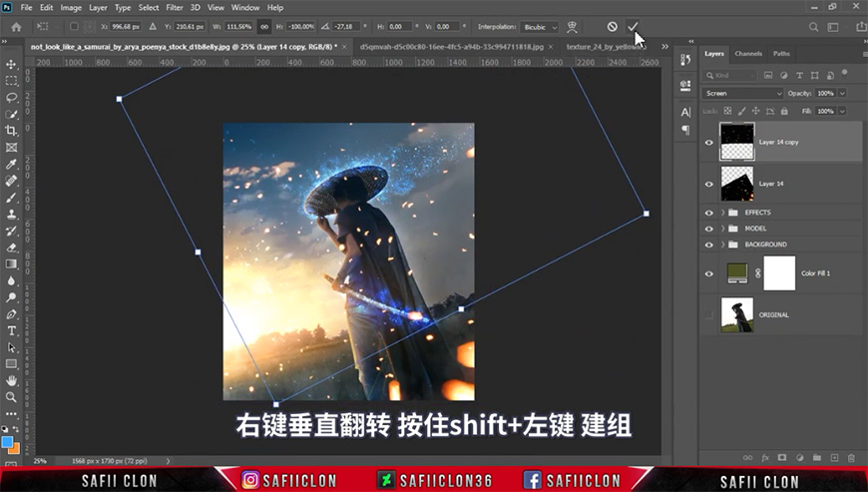Toggle relative positioning triangle for reference point
Screen dimensions: 868x492
pyautogui.click(x=153, y=27)
